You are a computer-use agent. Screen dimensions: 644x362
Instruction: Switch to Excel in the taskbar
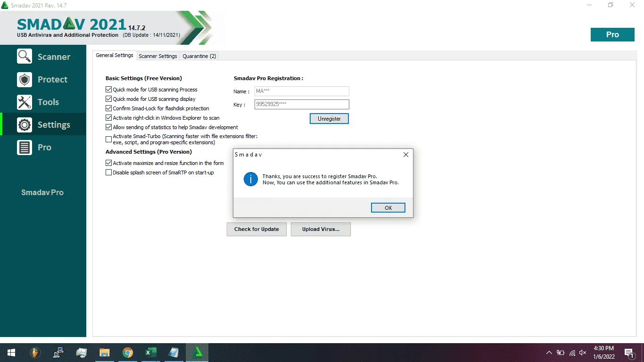click(151, 353)
